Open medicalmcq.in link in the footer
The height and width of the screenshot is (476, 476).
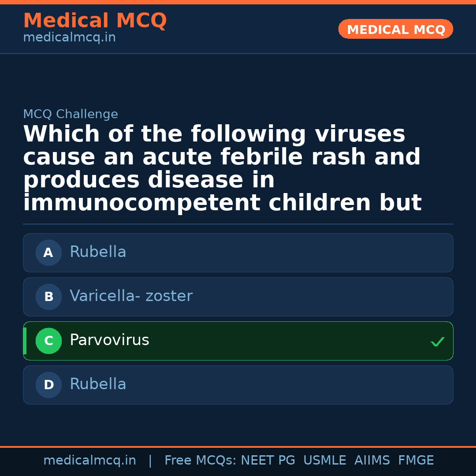click(x=89, y=461)
